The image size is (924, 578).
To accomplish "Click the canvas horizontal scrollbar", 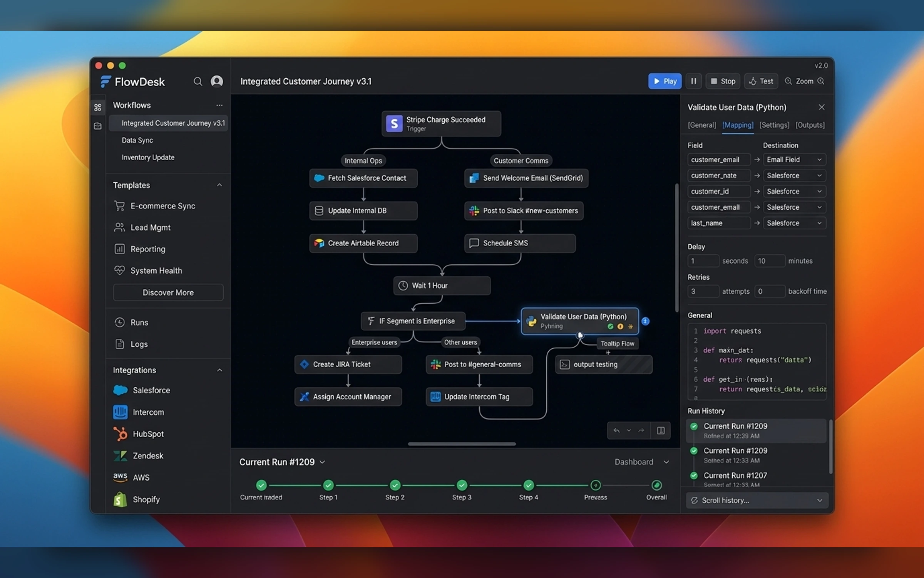I will coord(462,444).
